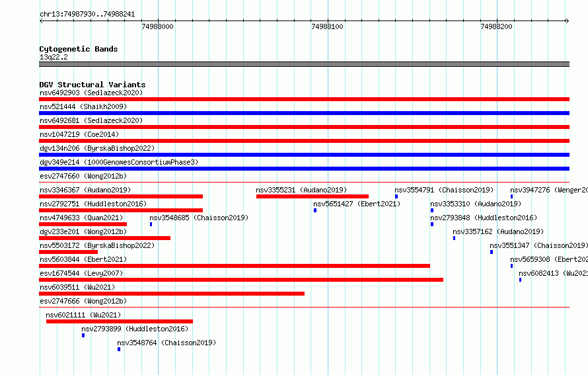Screen dimensions: 588x375
Task: Click the blue marker under nsv3548685
Action: pyautogui.click(x=151, y=224)
